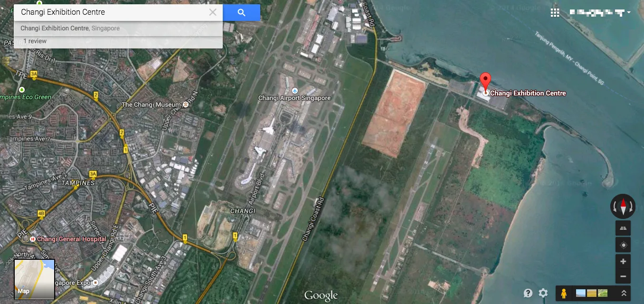
Task: Open the settings gear
Action: pyautogui.click(x=543, y=293)
